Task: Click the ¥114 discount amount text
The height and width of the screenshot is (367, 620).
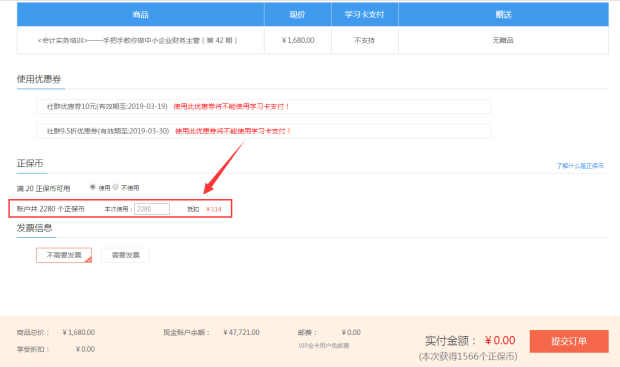Action: pos(214,209)
